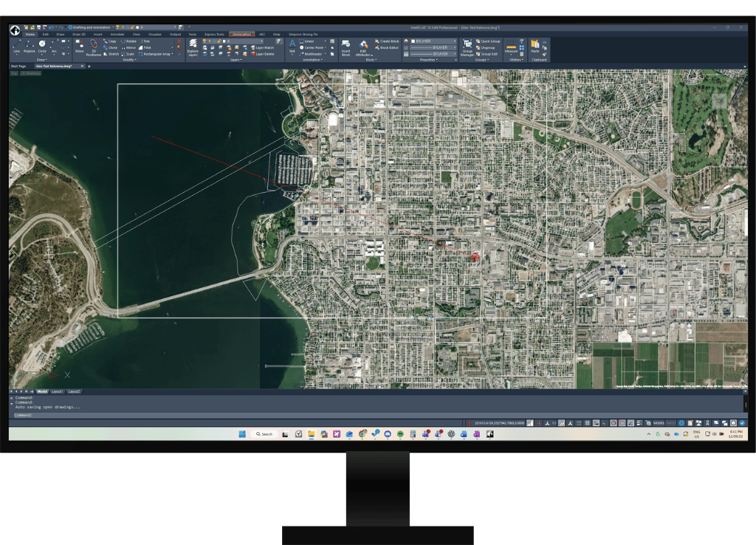The height and width of the screenshot is (545, 756).
Task: Open the Express Tools ribbon tab
Action: click(215, 34)
